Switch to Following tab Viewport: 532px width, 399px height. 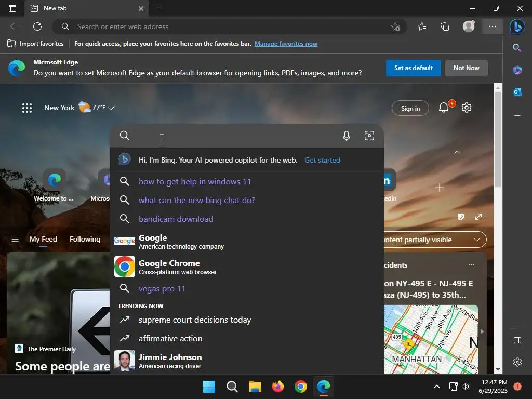click(x=85, y=239)
